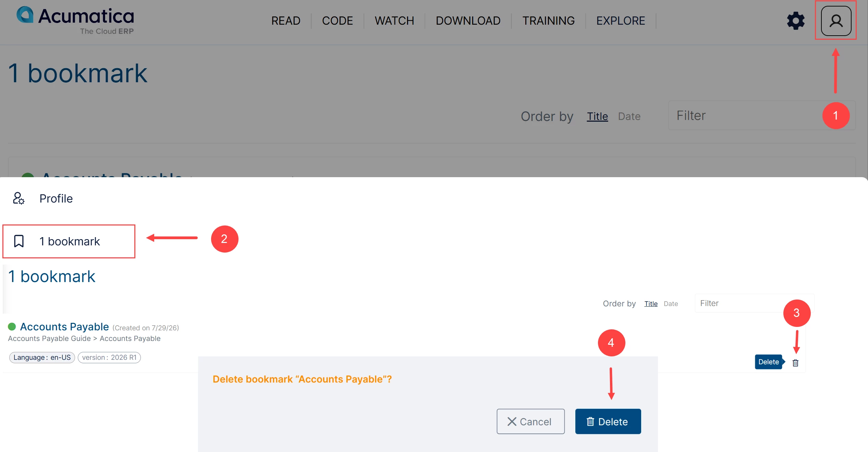Open the WATCH menu
This screenshot has height=452, width=868.
394,21
